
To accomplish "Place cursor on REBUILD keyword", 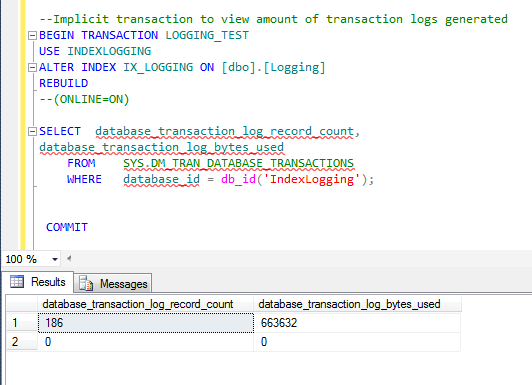I will tap(63, 83).
